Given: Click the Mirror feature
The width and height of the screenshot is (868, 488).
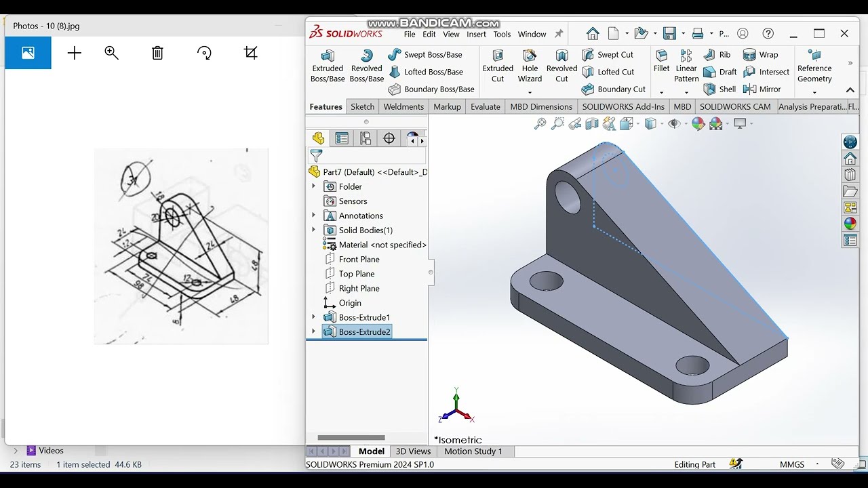Looking at the screenshot, I should (762, 89).
